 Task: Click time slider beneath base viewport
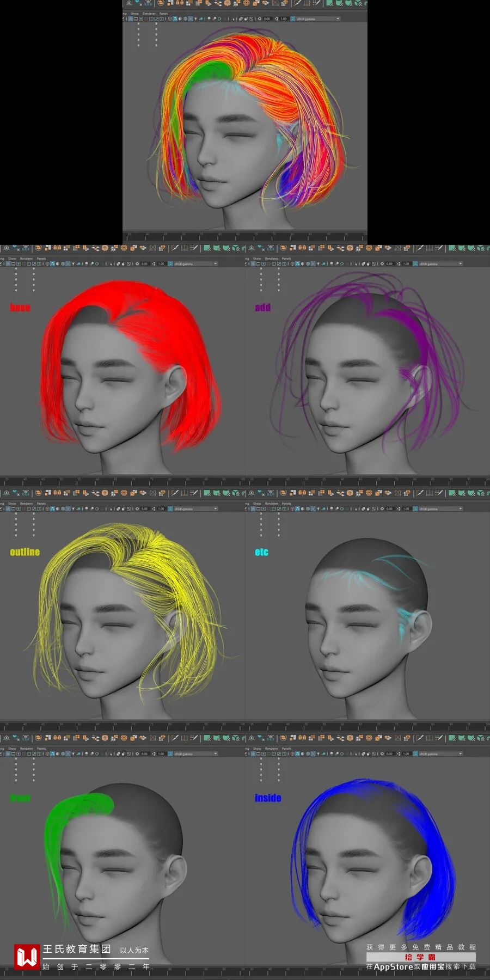coord(122,482)
